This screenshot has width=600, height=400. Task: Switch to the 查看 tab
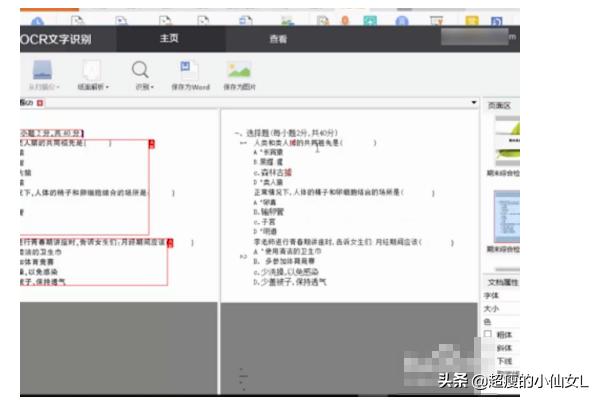click(278, 39)
